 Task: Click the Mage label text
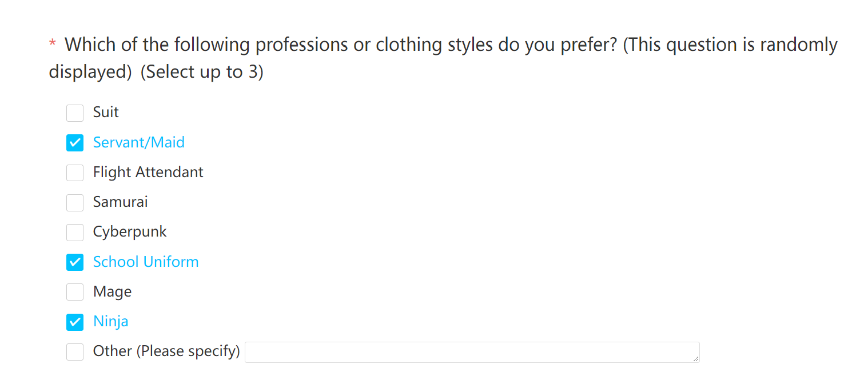click(113, 292)
